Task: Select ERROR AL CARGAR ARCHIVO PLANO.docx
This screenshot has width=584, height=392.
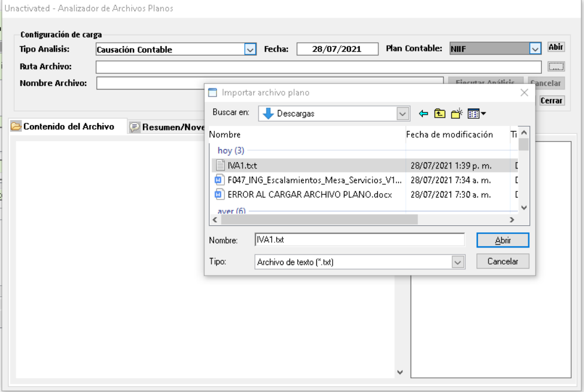Action: 309,194
